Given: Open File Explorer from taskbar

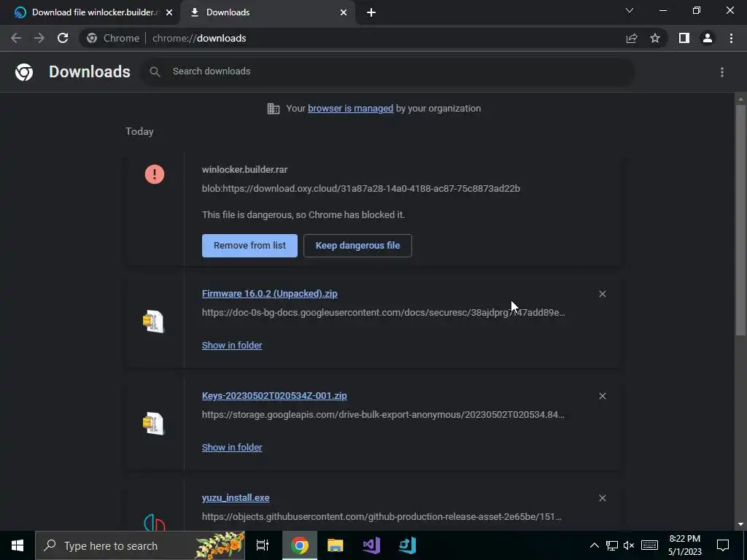Looking at the screenshot, I should click(x=336, y=545).
